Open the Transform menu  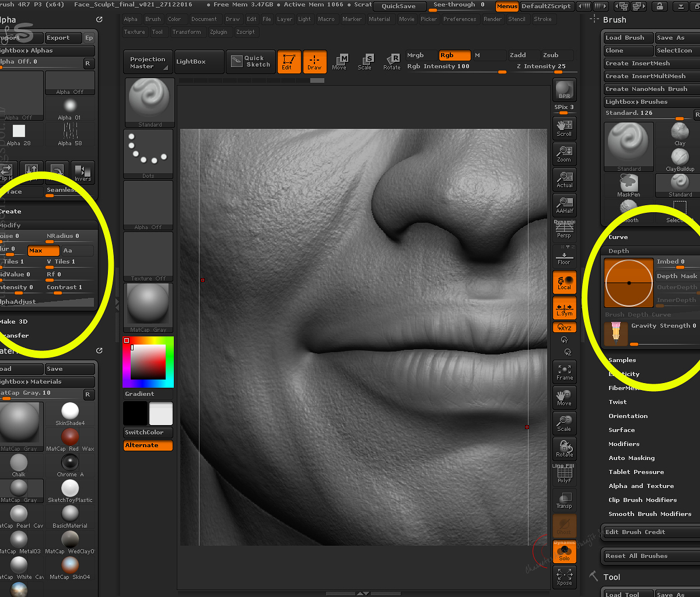click(186, 32)
